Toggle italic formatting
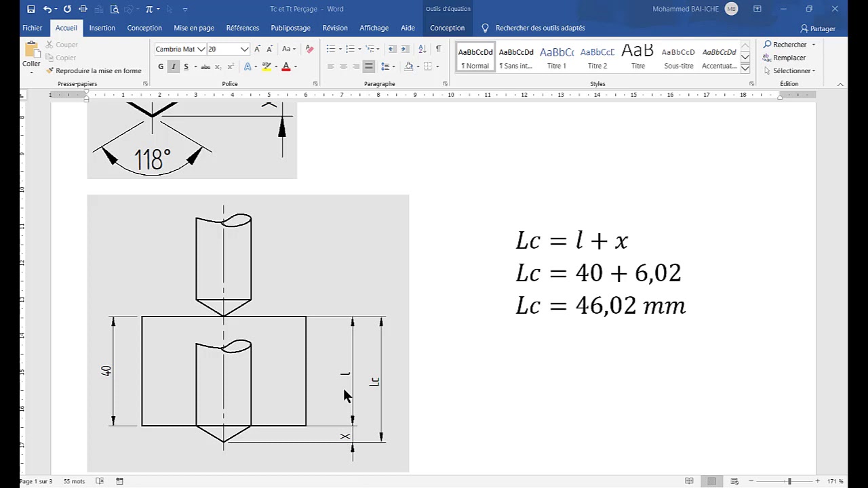 pyautogui.click(x=174, y=66)
